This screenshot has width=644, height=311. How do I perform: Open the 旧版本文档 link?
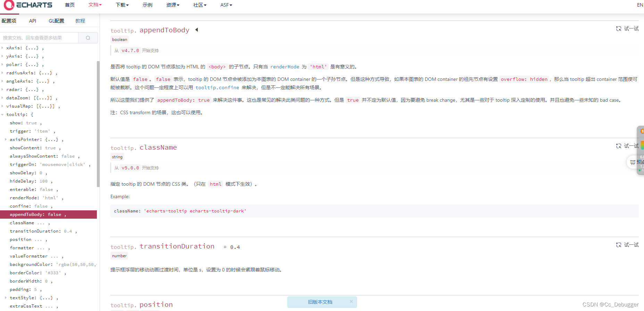[320, 302]
